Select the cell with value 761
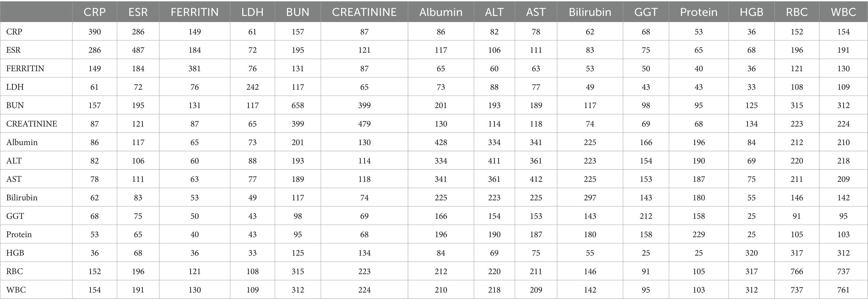Image resolution: width=868 pixels, height=304 pixels. click(843, 290)
